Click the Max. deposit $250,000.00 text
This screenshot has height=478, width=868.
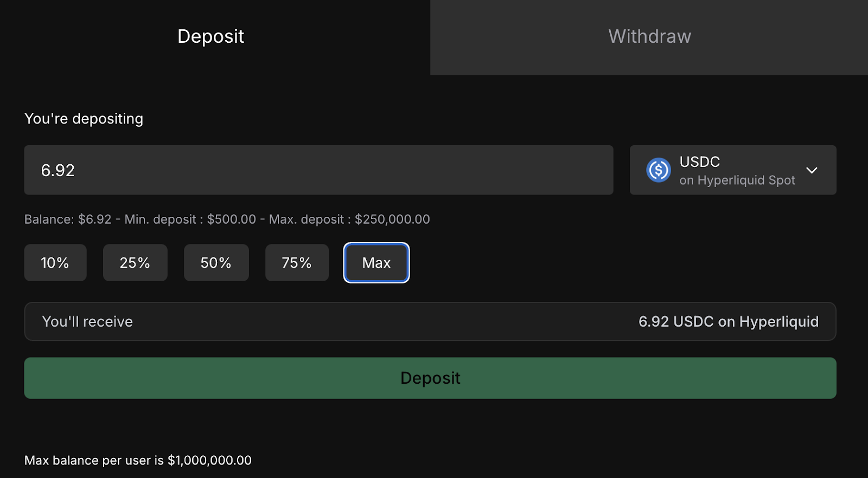coord(349,219)
